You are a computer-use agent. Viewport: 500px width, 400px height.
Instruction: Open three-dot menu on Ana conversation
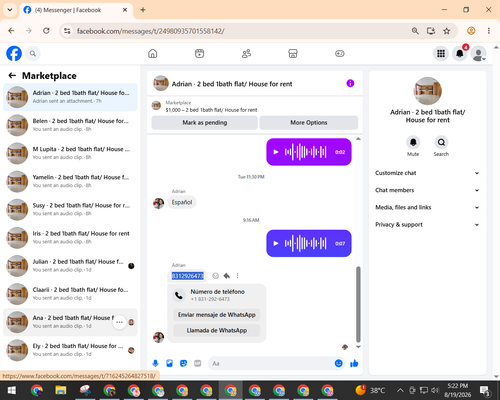coord(119,322)
